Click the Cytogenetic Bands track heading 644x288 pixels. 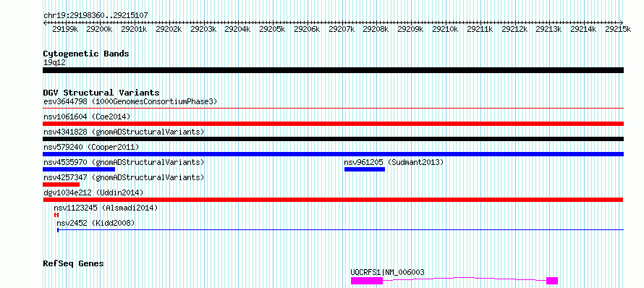tap(86, 54)
